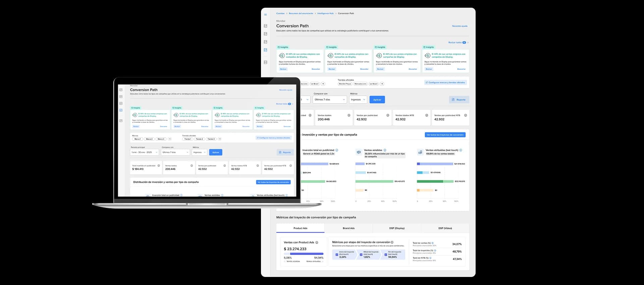Click the Aplicar button on the laptop screen
644x285 pixels.
(216, 152)
